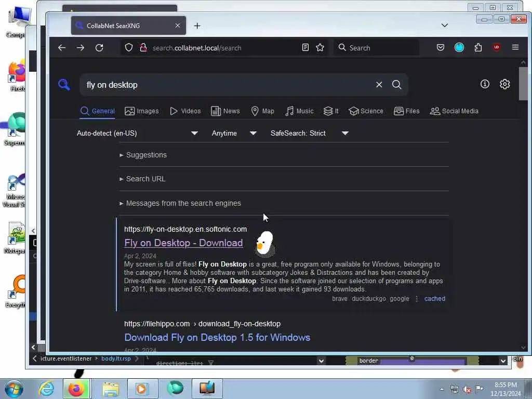Select the General search category tab
The image size is (532, 399).
97,111
